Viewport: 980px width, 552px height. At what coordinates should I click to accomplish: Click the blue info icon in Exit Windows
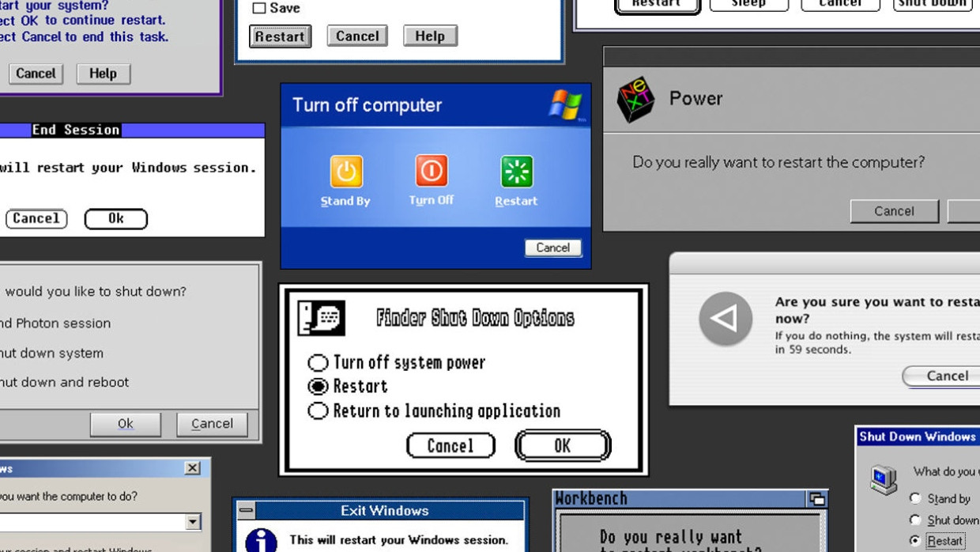pyautogui.click(x=261, y=540)
